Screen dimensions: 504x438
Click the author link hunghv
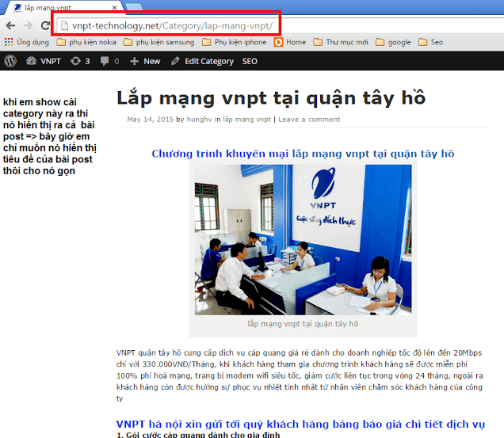pos(199,120)
